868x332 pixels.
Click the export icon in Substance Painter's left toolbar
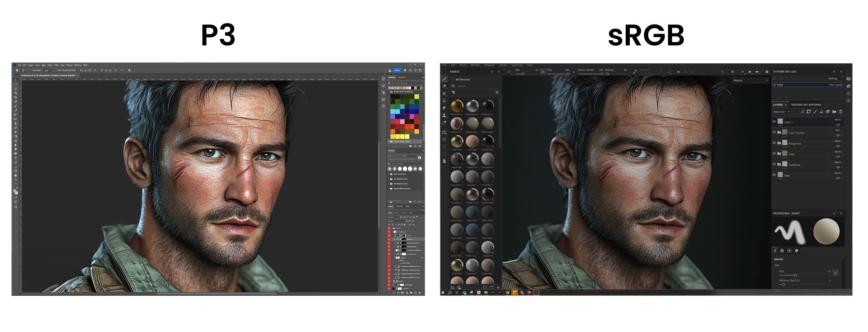[x=444, y=132]
